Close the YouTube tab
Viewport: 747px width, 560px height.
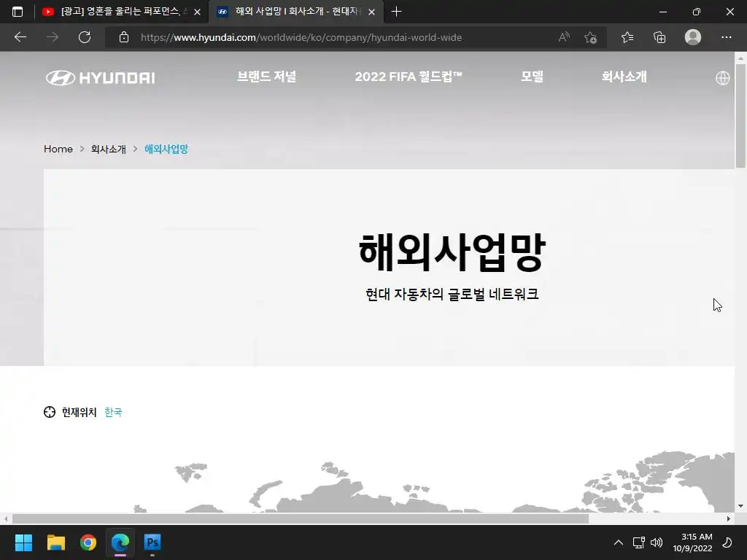(197, 12)
